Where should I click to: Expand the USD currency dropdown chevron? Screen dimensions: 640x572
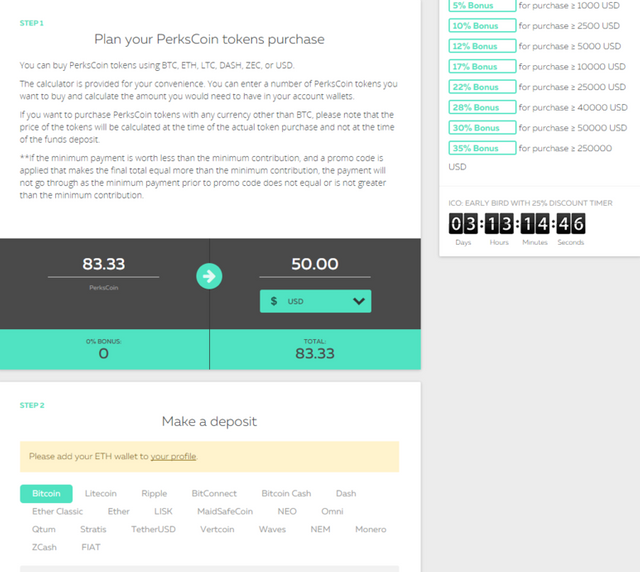(x=358, y=301)
